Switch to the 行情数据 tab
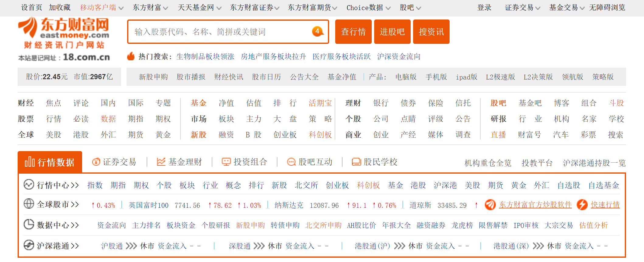 pyautogui.click(x=50, y=162)
